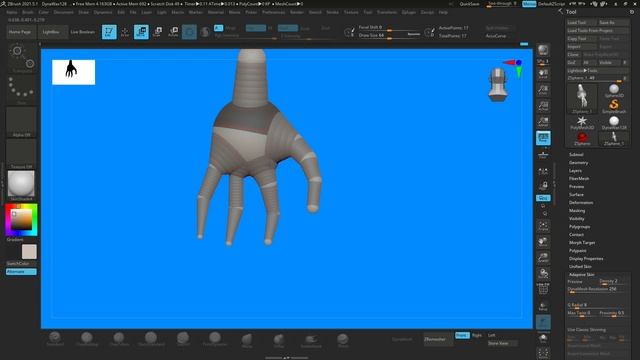Viewport: 640px width, 360px height.
Task: Click the Move view icon
Action: pos(543,242)
